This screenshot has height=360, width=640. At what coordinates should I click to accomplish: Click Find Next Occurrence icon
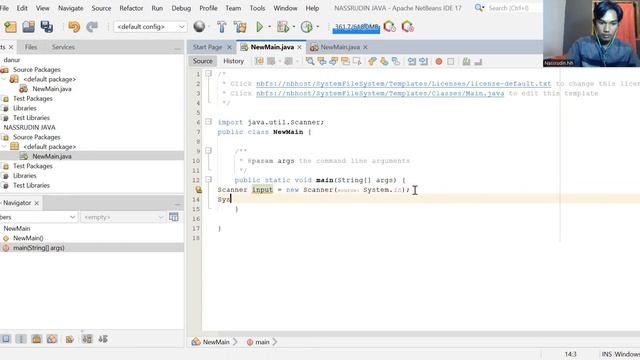click(x=333, y=61)
